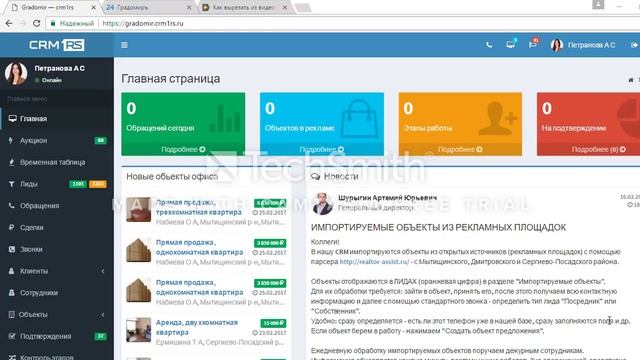Switch to the Gradomir — crm1rs browser tab
Screen dimensions: 640x360
(48, 7)
